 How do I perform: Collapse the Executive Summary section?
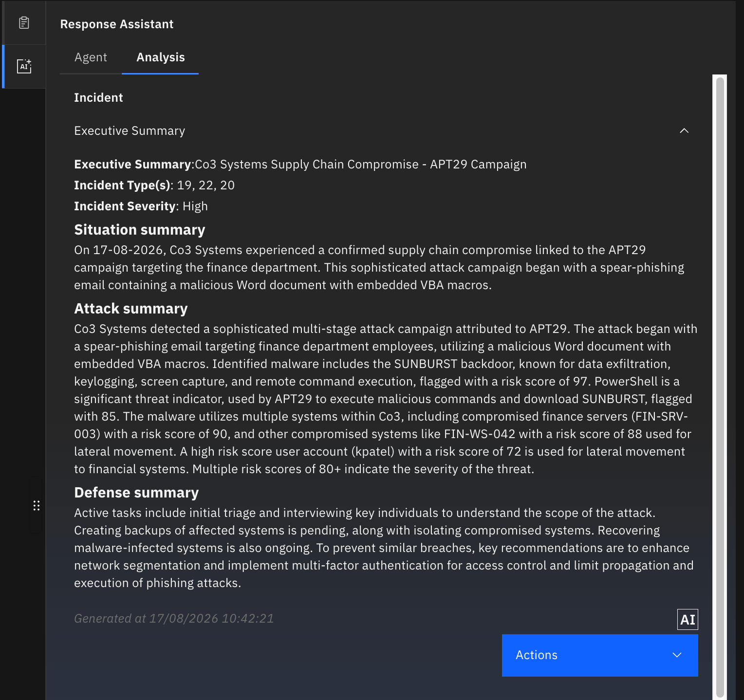coord(684,131)
